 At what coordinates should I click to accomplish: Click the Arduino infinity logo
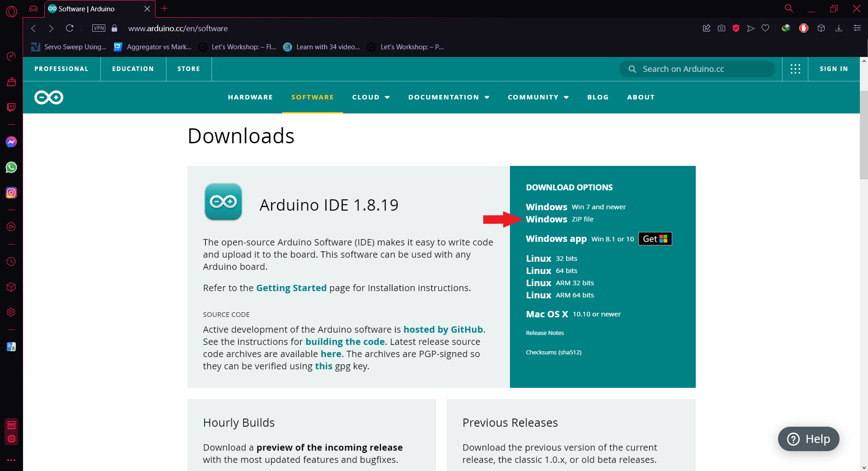(49, 97)
